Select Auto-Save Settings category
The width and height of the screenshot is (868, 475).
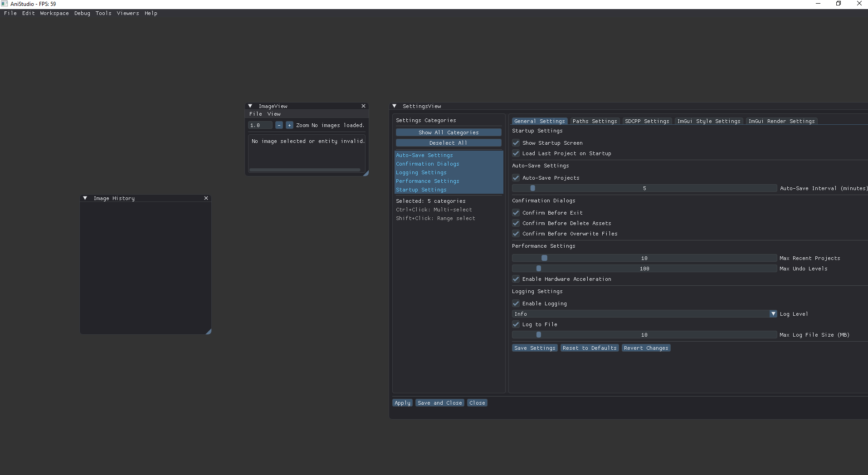(x=449, y=155)
